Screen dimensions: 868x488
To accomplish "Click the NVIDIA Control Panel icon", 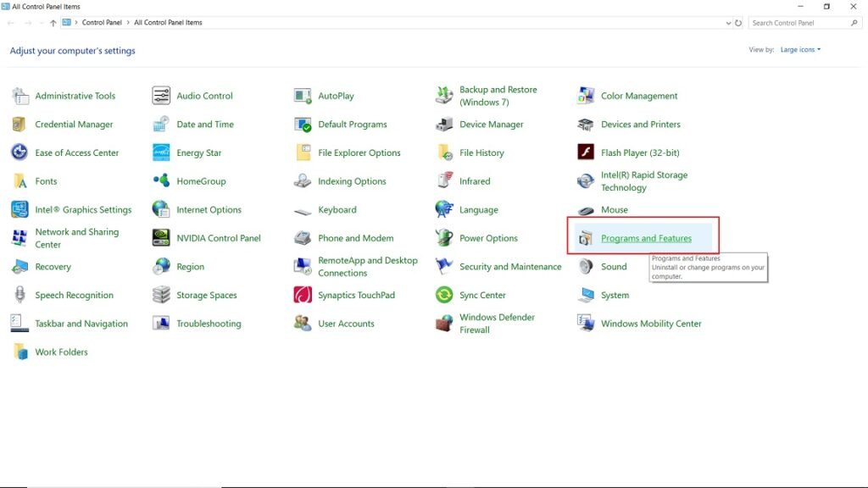I will pyautogui.click(x=161, y=238).
